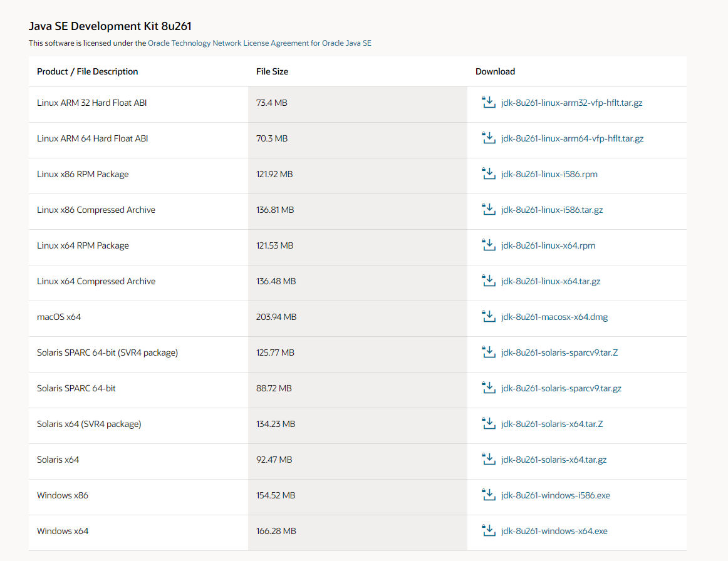Select the Linux ARM 64 Hard Float ABI text
Viewport: 728px width, 561px height.
click(x=92, y=139)
